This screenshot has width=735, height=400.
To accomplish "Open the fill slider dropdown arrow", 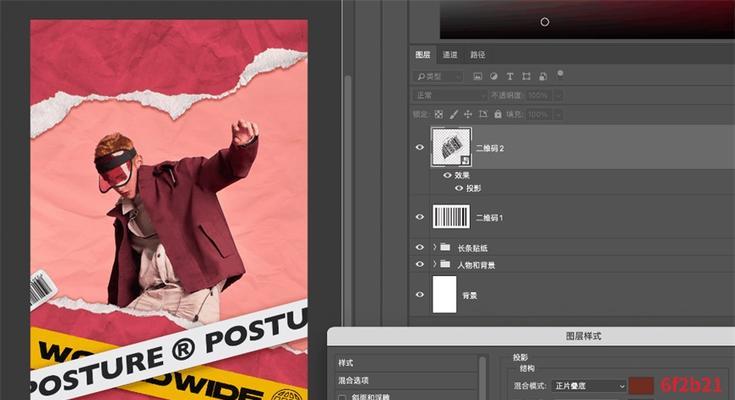I will (x=558, y=114).
